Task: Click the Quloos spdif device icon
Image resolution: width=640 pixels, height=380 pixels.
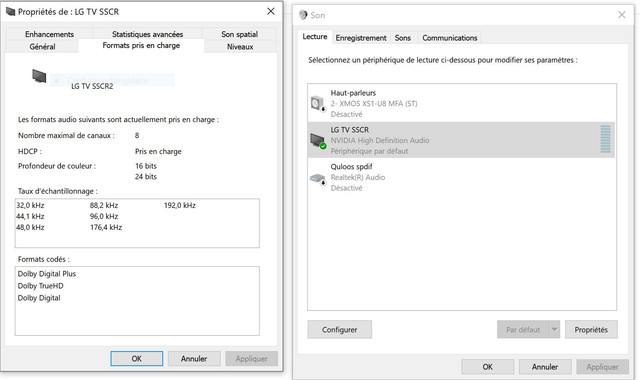Action: click(x=318, y=179)
